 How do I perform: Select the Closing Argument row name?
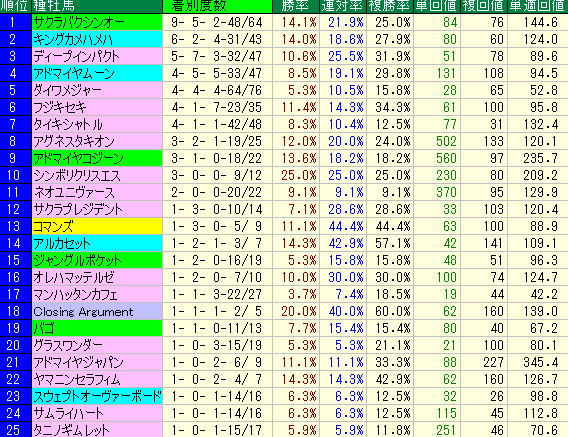coord(97,311)
